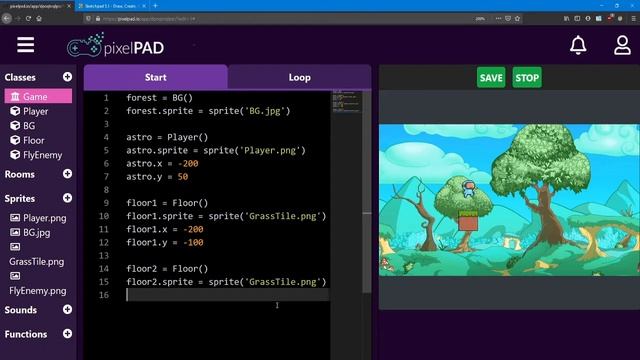The image size is (640, 360).
Task: Open the hamburger menu
Action: [25, 45]
